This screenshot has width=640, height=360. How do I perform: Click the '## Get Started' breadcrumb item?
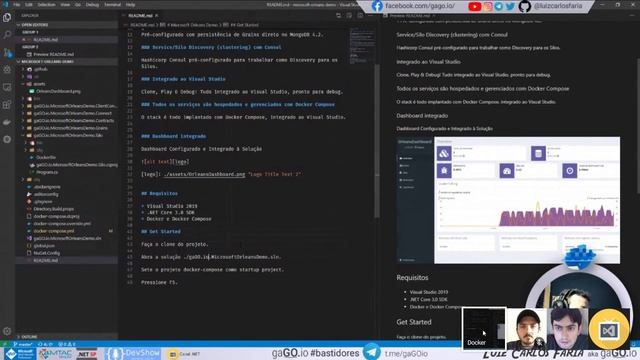tap(241, 25)
